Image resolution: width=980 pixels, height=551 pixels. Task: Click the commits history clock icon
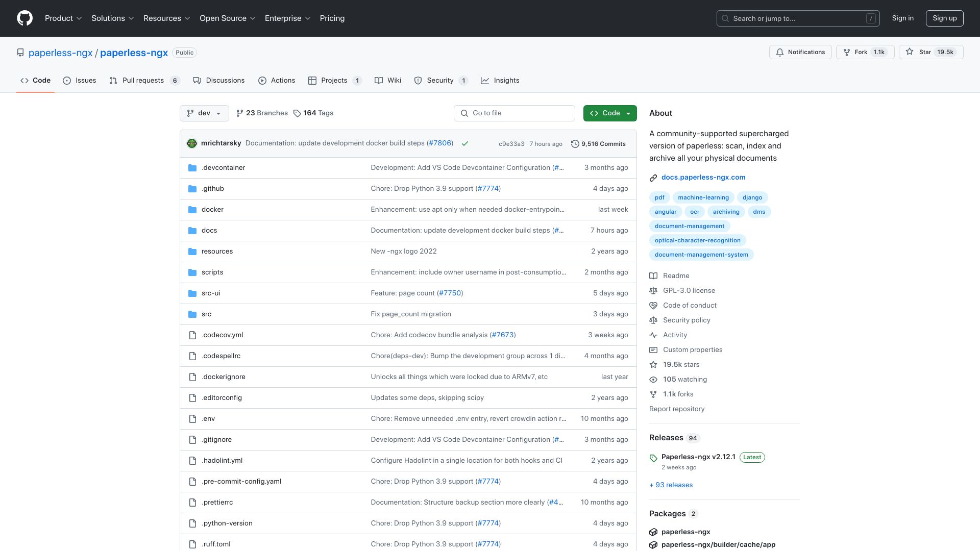[575, 144]
